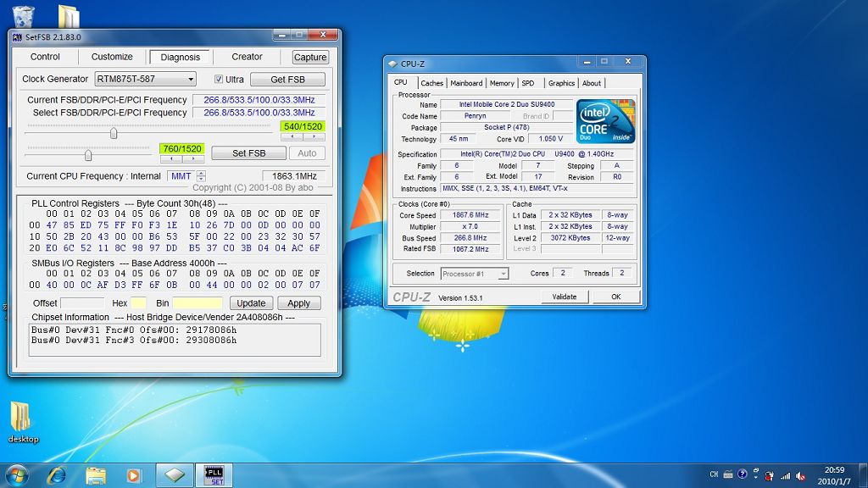Switch to SetFSB Customize tab

[x=112, y=57]
